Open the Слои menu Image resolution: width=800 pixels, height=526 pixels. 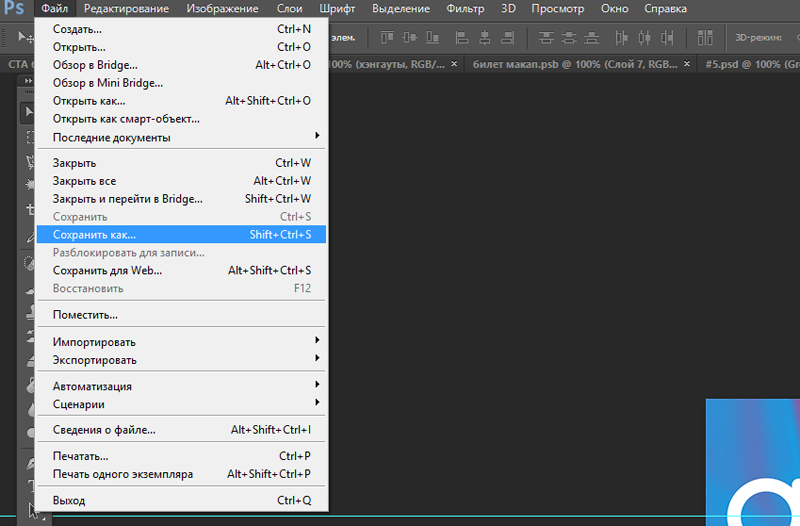[x=289, y=9]
